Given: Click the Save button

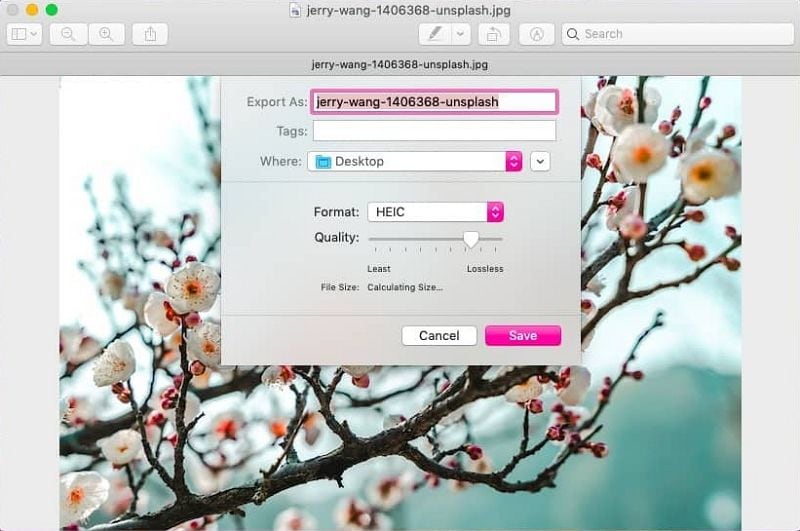Looking at the screenshot, I should [523, 336].
